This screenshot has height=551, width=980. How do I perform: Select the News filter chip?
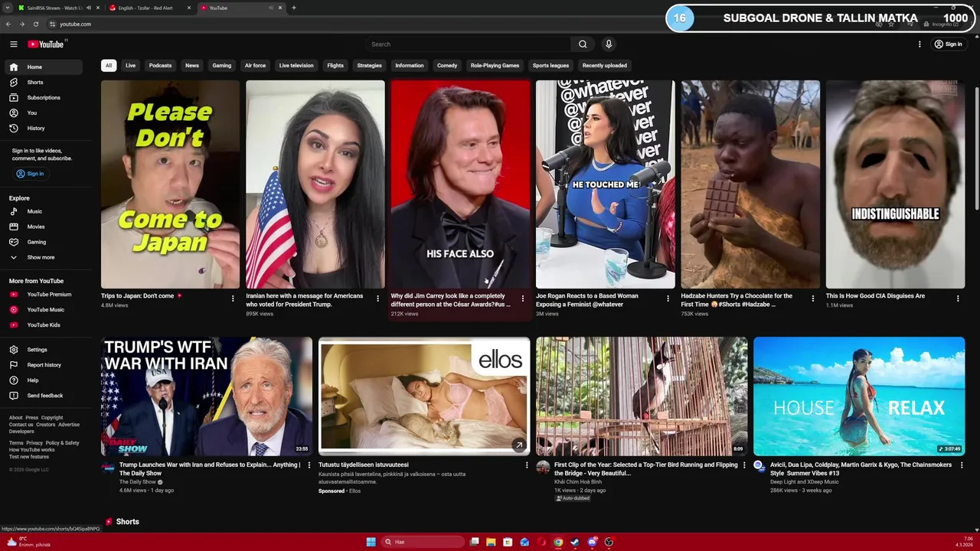(x=192, y=66)
